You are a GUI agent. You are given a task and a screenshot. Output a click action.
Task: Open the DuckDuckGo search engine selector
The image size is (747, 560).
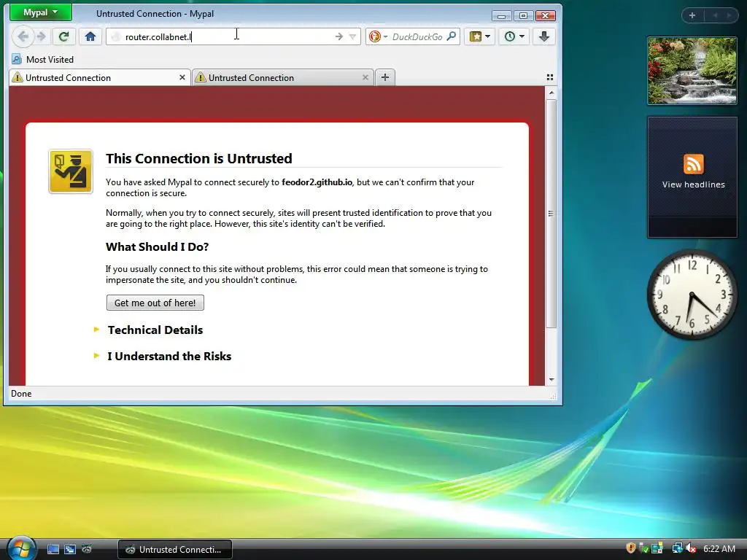(x=379, y=36)
